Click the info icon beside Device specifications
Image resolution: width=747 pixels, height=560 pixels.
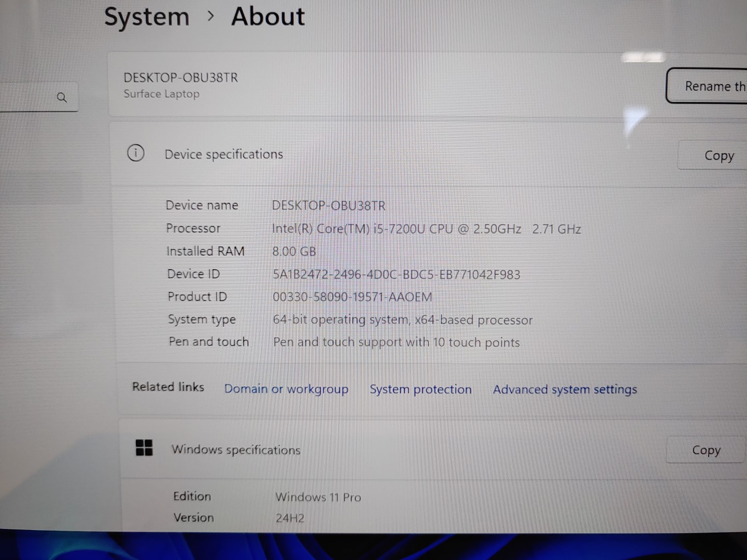136,153
